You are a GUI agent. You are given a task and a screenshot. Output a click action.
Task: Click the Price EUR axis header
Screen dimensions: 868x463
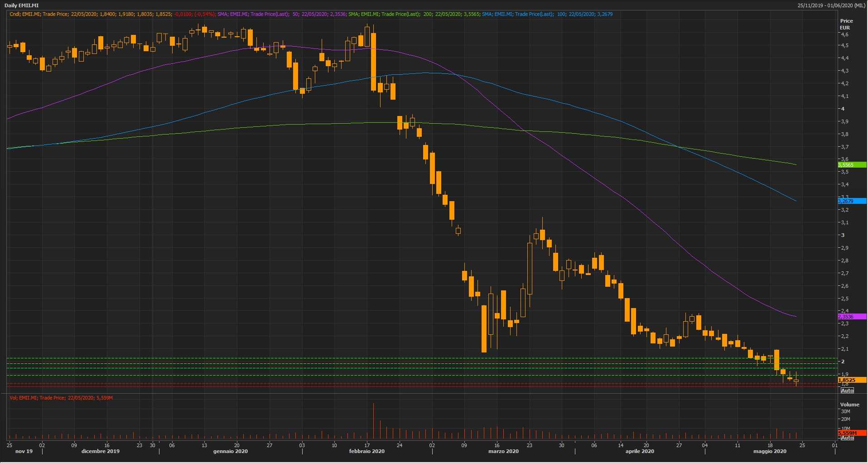[x=846, y=24]
